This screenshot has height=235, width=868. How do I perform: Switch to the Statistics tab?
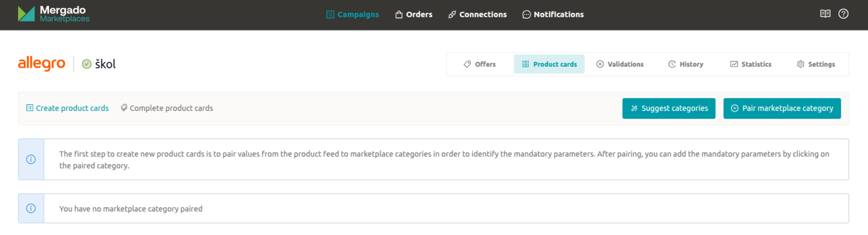tap(751, 64)
